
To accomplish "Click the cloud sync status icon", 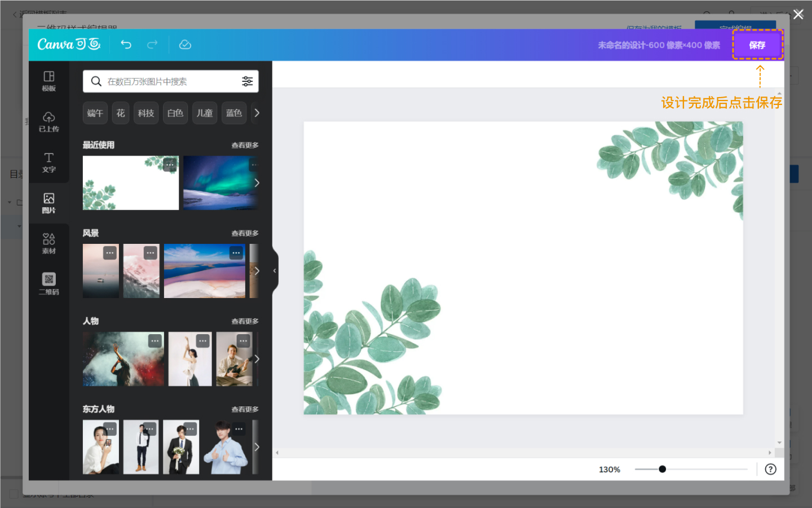I will pyautogui.click(x=185, y=45).
